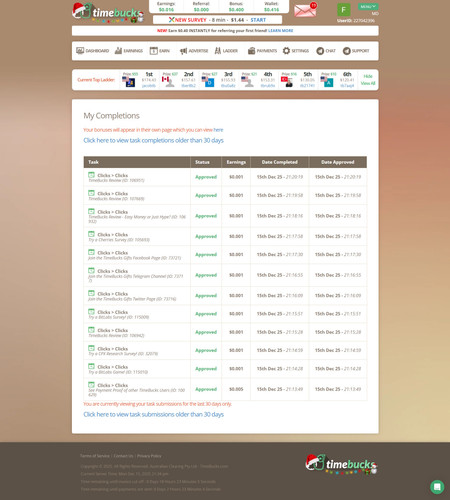Click the Dashboard monitor icon
The height and width of the screenshot is (500, 450).
tap(80, 51)
